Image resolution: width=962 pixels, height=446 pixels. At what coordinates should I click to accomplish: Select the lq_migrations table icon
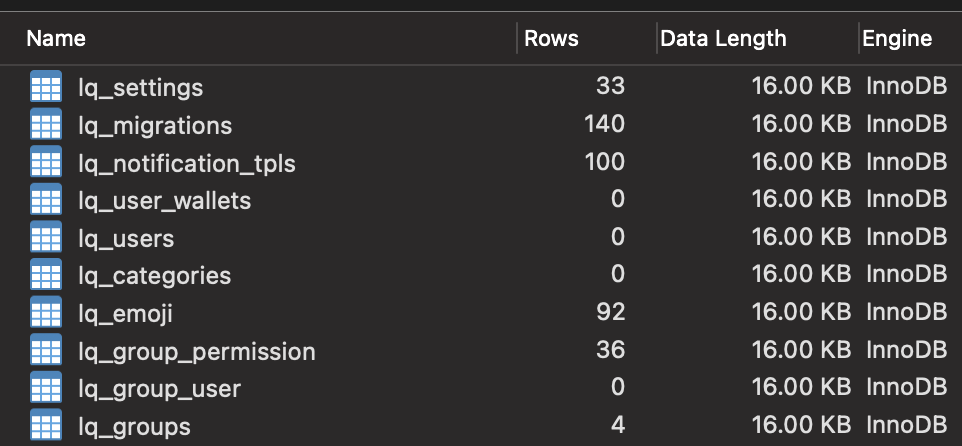click(x=46, y=124)
